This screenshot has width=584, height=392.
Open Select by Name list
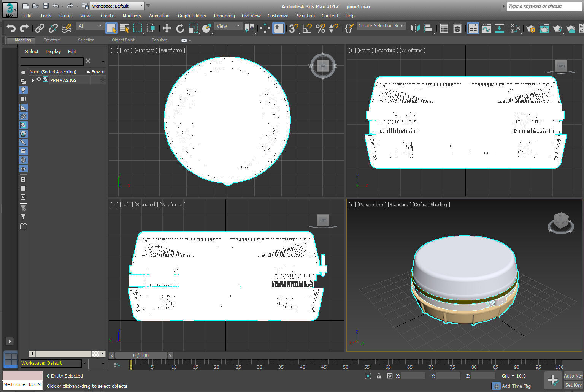point(124,28)
